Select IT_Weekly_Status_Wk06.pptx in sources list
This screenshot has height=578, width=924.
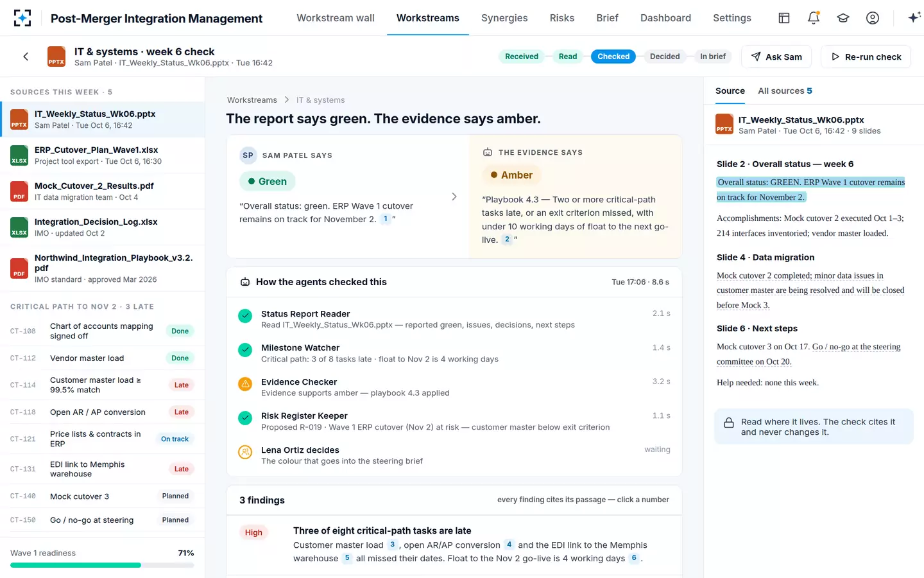tap(103, 119)
